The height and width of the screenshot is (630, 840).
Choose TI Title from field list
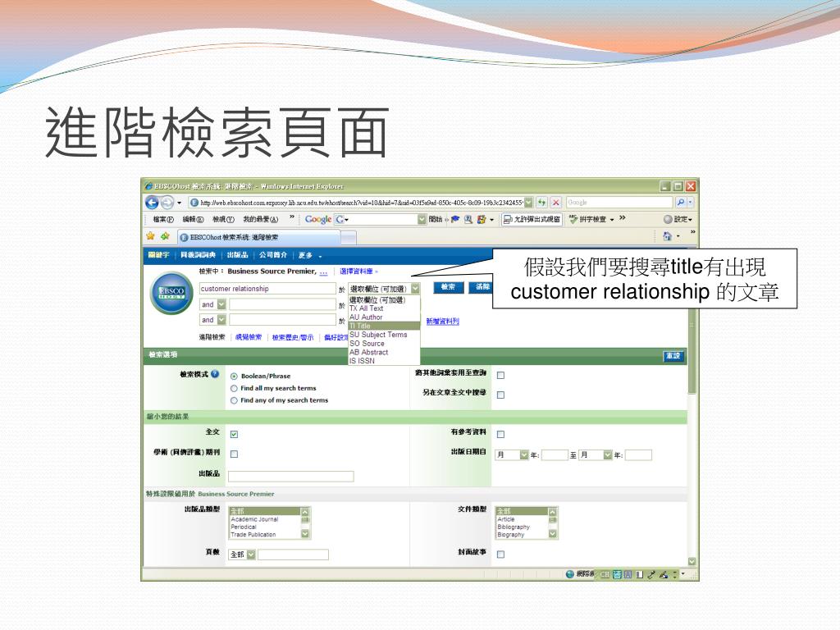coord(384,326)
